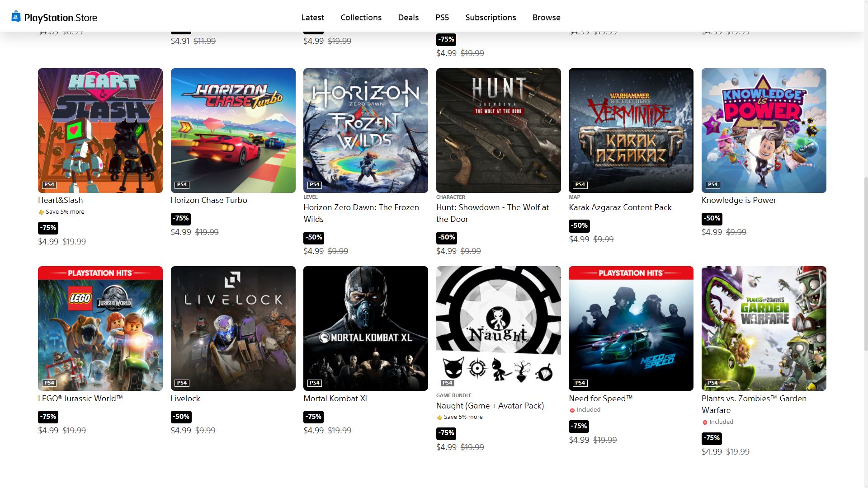Open the Latest menu tab
This screenshot has height=488, width=868.
pos(313,18)
